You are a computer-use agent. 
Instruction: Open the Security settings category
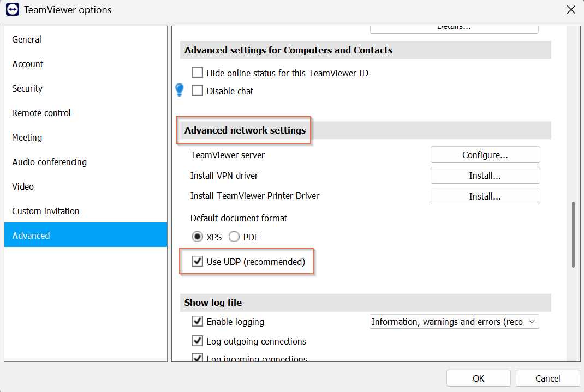pyautogui.click(x=86, y=88)
